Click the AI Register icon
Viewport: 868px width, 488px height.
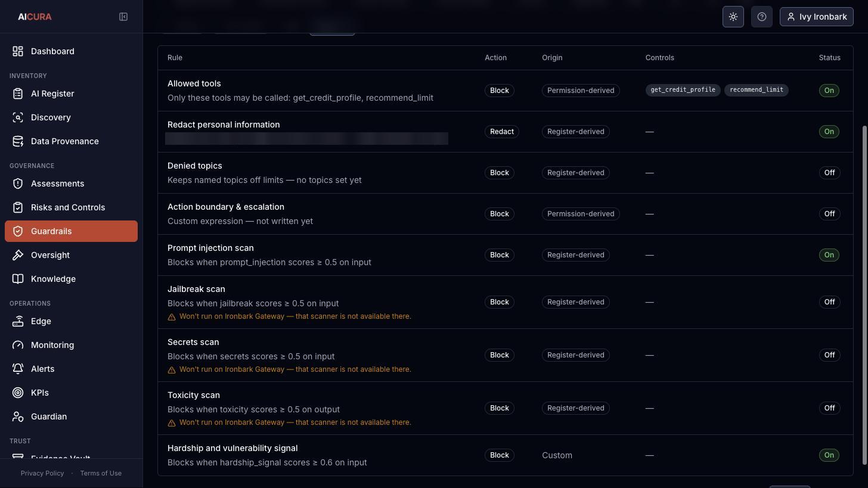18,94
